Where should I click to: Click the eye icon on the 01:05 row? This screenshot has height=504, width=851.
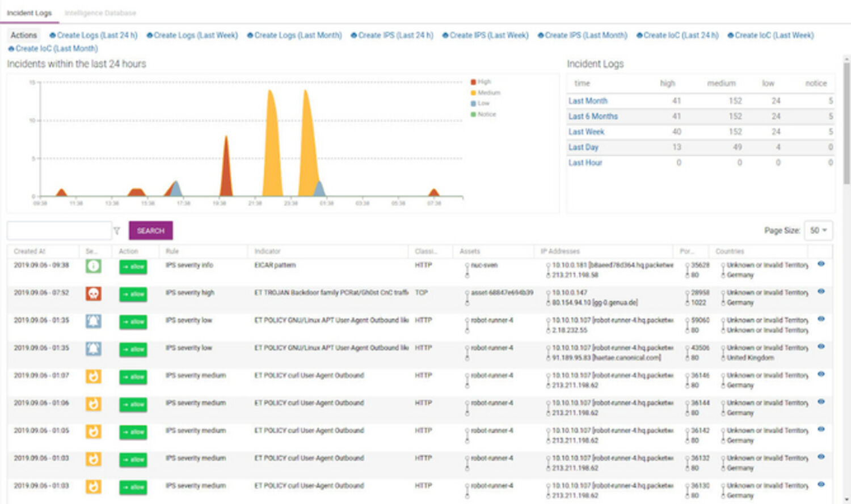click(821, 429)
